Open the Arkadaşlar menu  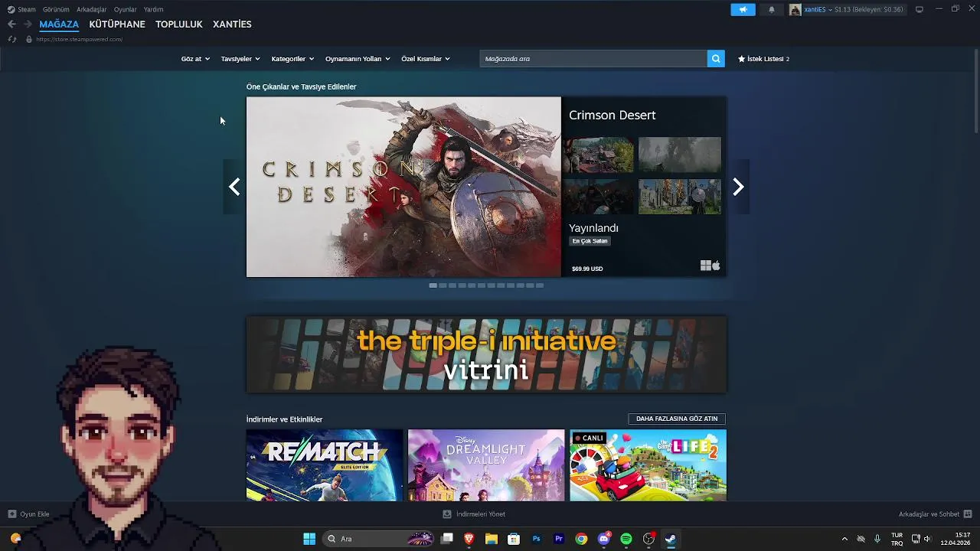click(x=92, y=9)
